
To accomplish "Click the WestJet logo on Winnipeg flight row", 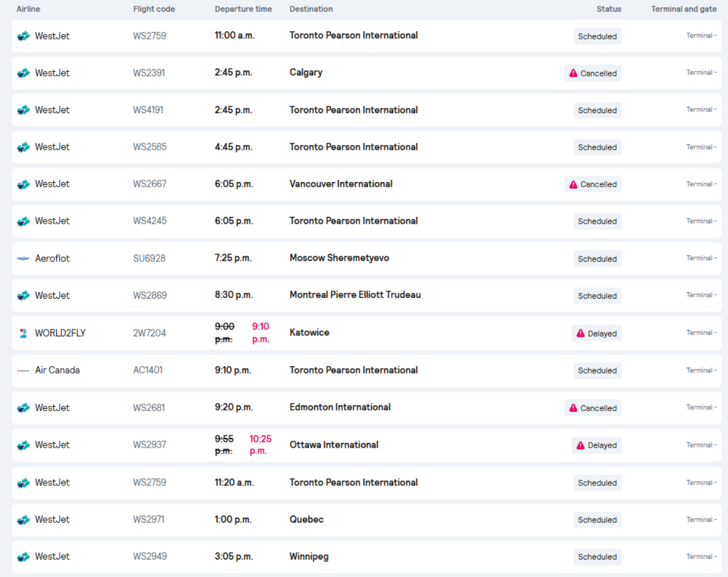I will 23,557.
